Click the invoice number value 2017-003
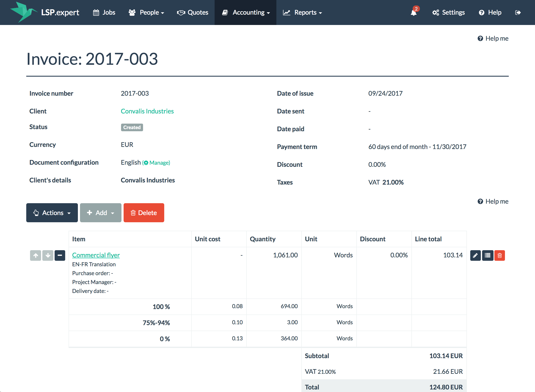Screen dimensions: 535x392 (135, 94)
